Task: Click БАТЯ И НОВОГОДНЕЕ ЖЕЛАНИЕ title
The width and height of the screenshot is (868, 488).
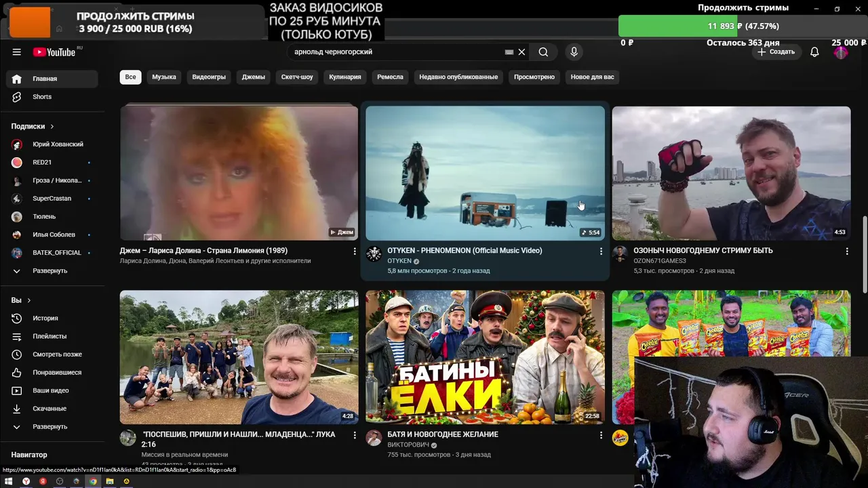Action: click(443, 434)
